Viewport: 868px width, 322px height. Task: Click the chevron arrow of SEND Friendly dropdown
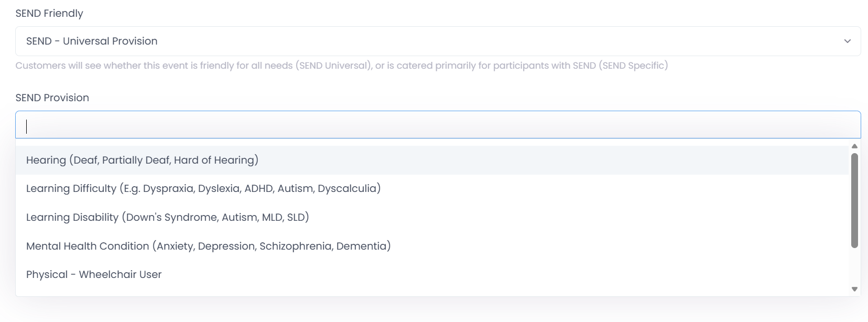click(x=847, y=41)
